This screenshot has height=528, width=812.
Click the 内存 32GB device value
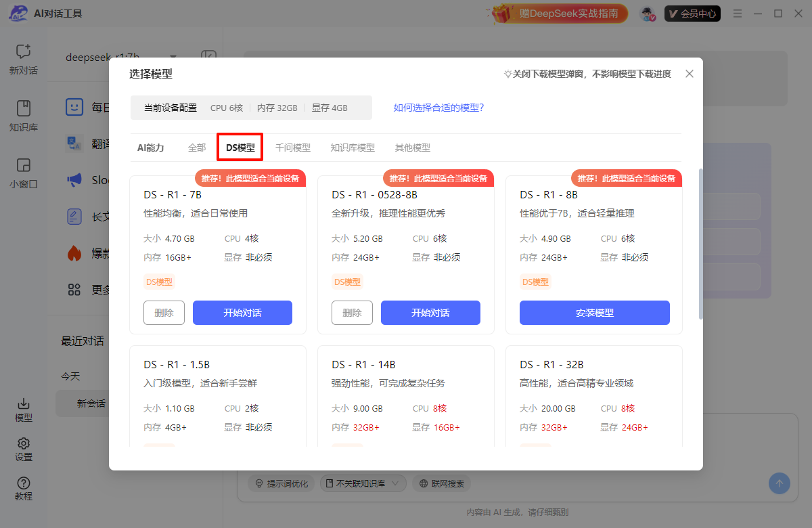click(277, 108)
